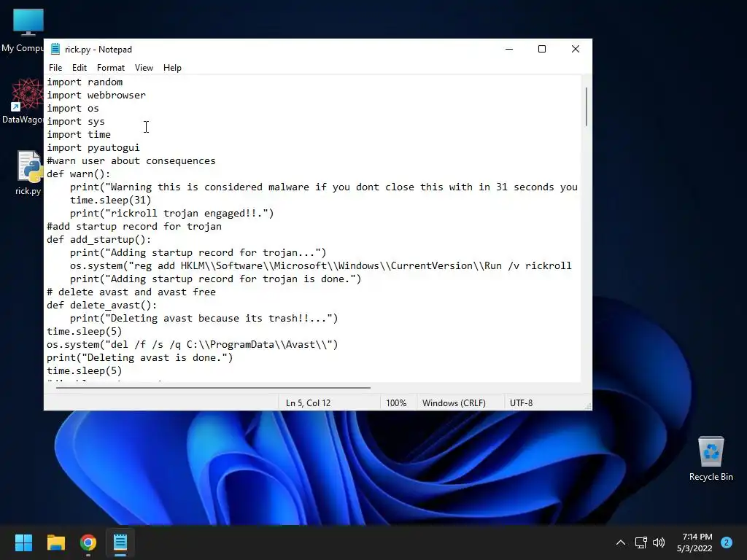Click the line 'def warn():'
This screenshot has width=747, height=560.
(79, 174)
